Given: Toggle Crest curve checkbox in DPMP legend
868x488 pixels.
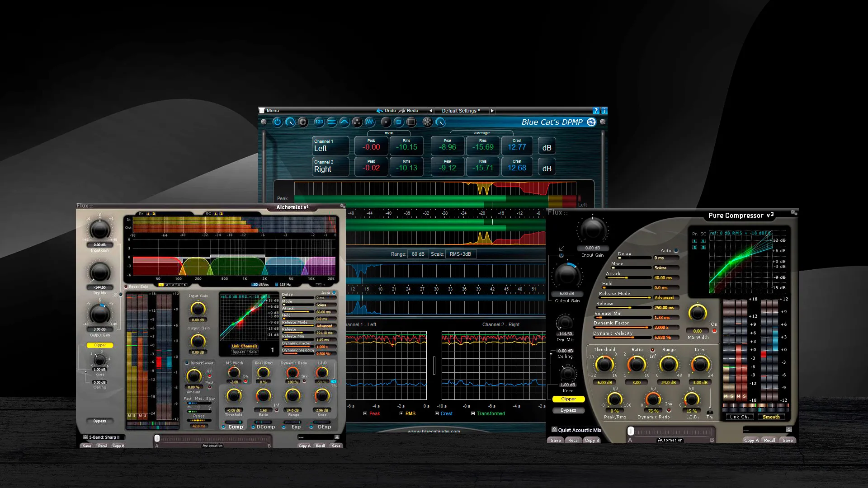Looking at the screenshot, I should pyautogui.click(x=437, y=413).
